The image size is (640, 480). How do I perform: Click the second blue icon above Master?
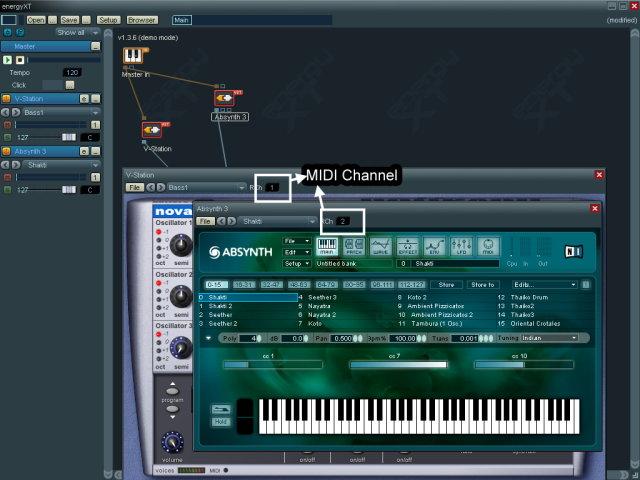pos(20,32)
